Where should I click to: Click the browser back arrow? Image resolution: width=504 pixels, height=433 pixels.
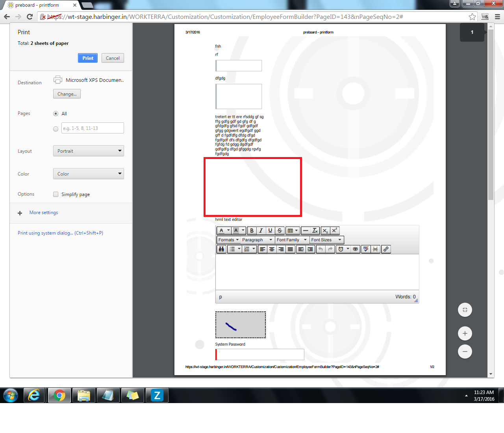point(7,17)
